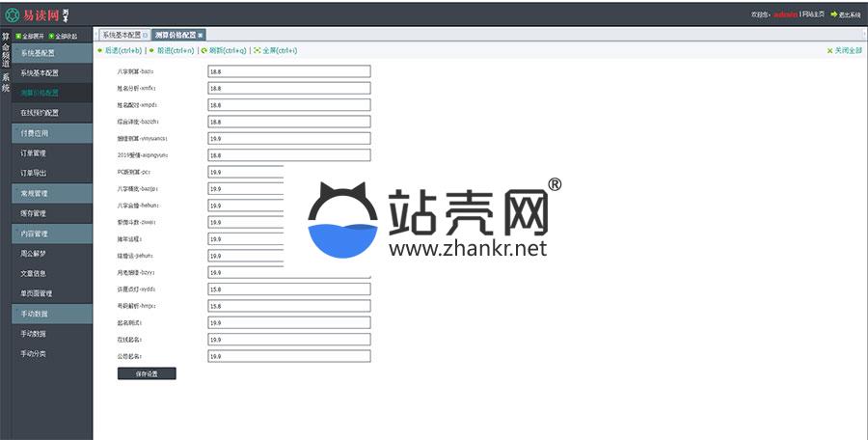The image size is (868, 440).
Task: Click the 易读网 logo icon
Action: (12, 14)
